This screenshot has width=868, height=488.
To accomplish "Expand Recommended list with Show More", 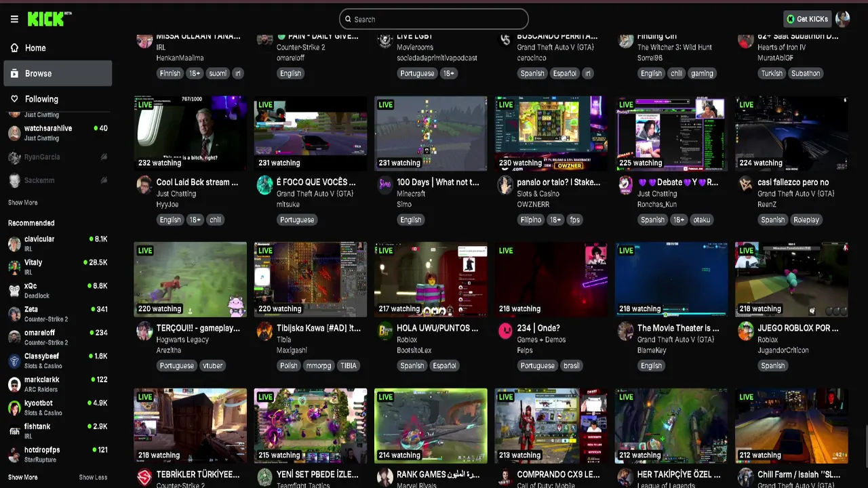I will pos(23,477).
